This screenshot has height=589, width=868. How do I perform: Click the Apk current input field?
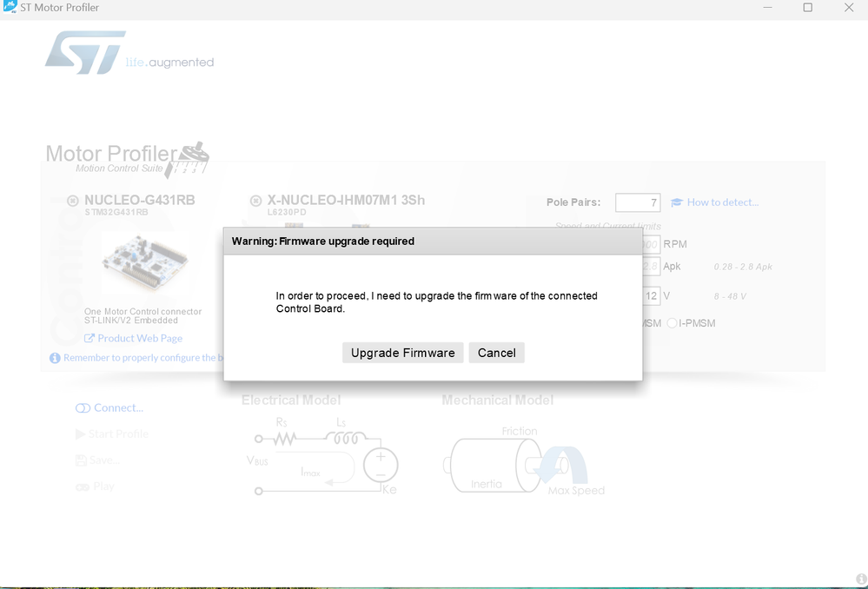[651, 267]
